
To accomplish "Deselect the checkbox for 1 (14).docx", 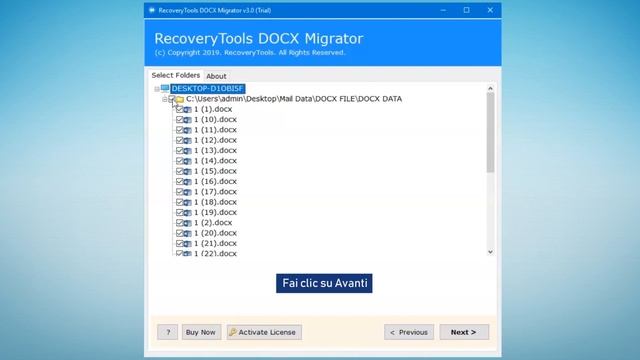I will (x=180, y=161).
